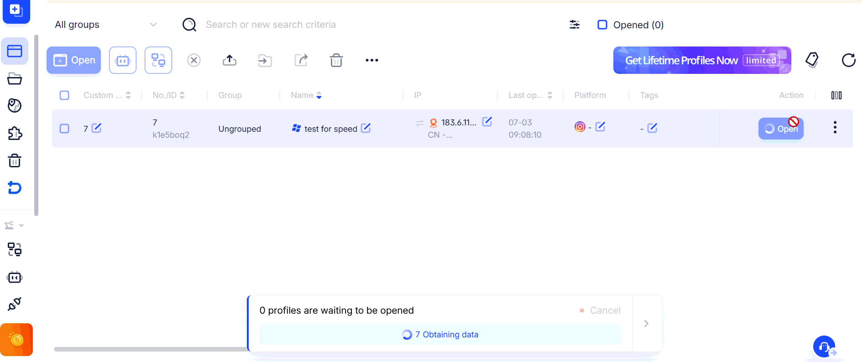Open the Trash icon in sidebar
868x362 pixels.
(x=15, y=160)
